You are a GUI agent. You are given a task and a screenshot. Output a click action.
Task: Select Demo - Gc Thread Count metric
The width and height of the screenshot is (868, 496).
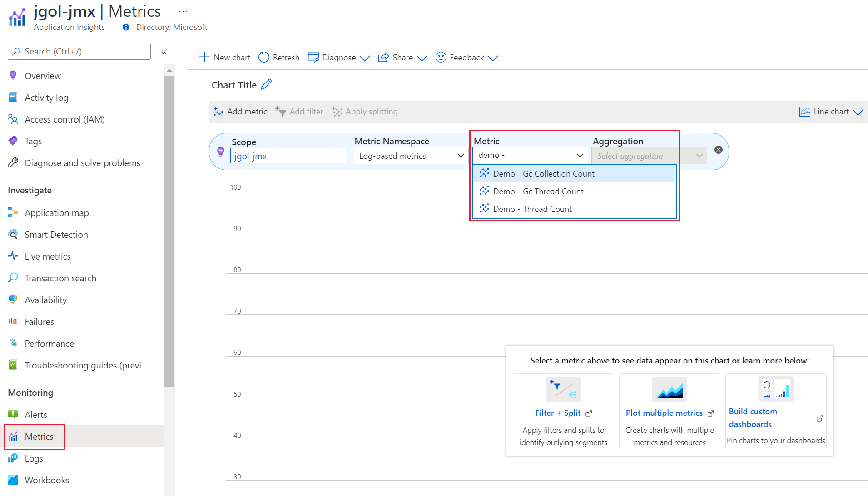pyautogui.click(x=574, y=192)
